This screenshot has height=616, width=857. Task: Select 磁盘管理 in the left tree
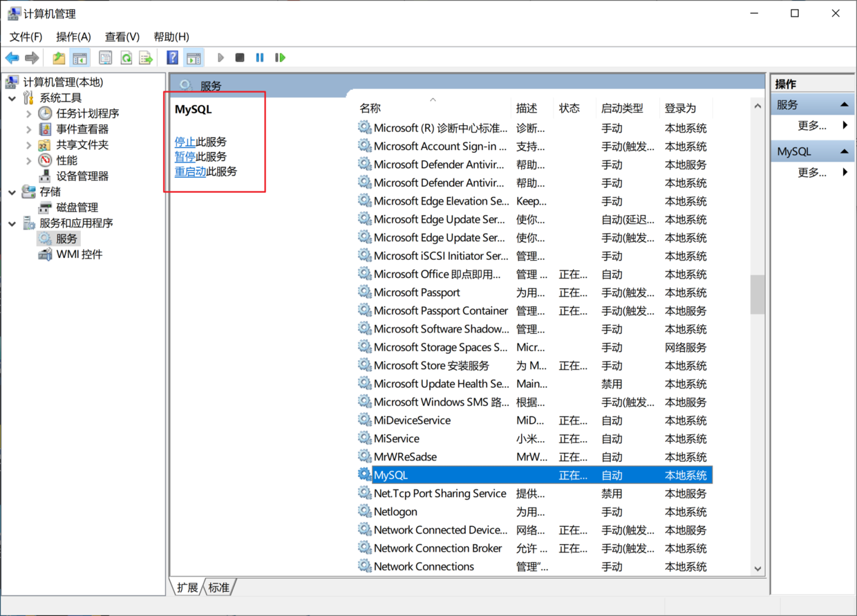pyautogui.click(x=77, y=207)
